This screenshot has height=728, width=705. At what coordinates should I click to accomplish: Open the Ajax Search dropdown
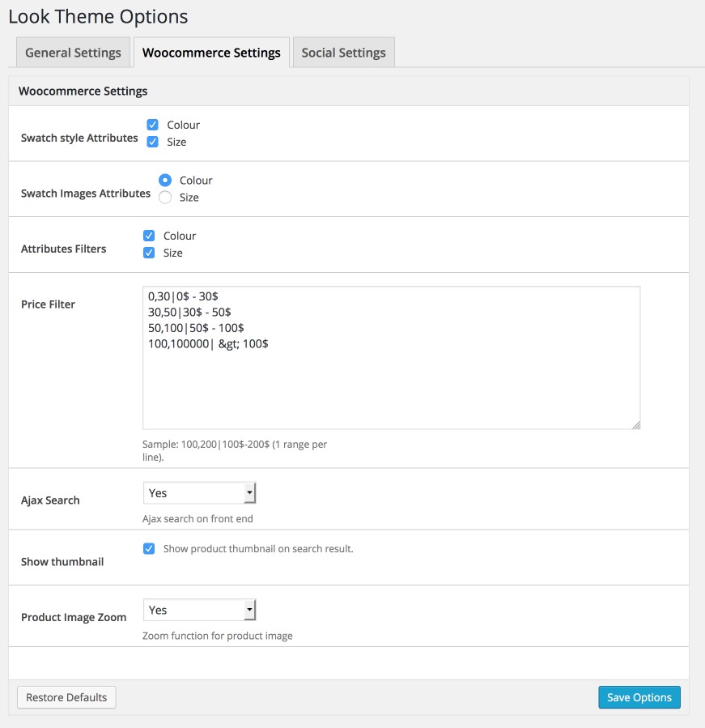tap(199, 493)
